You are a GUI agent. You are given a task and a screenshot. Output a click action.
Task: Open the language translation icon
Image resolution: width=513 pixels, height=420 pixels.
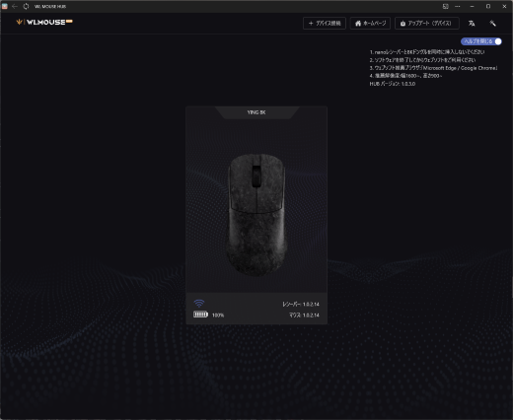[x=472, y=24]
